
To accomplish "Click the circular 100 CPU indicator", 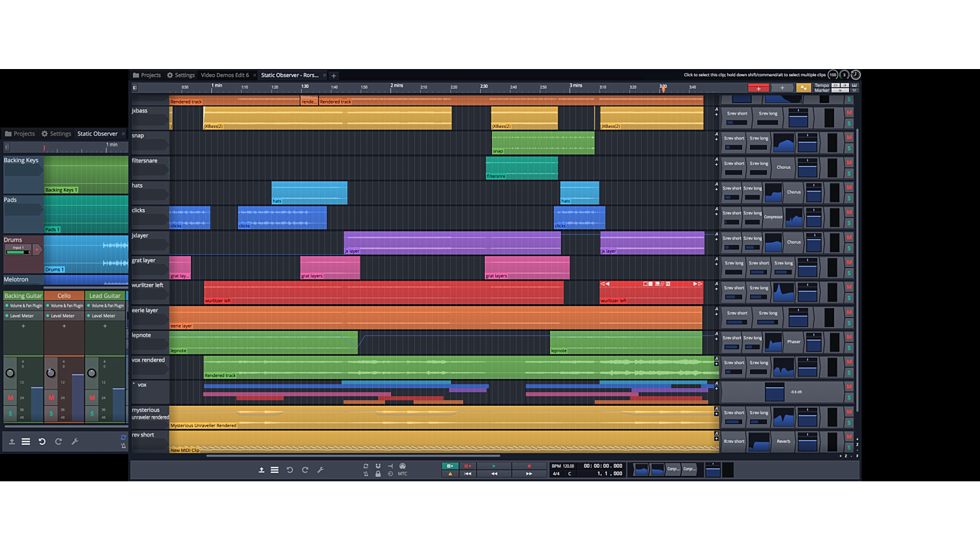I will 832,75.
